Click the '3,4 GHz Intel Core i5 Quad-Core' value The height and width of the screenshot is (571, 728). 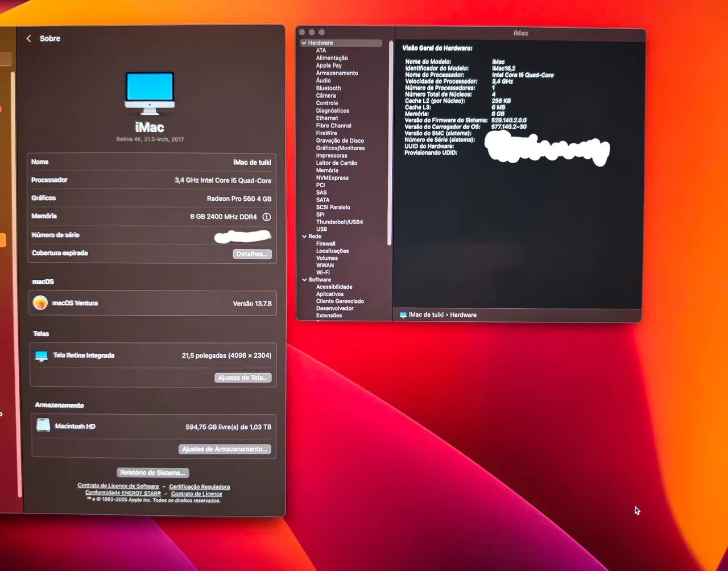223,181
